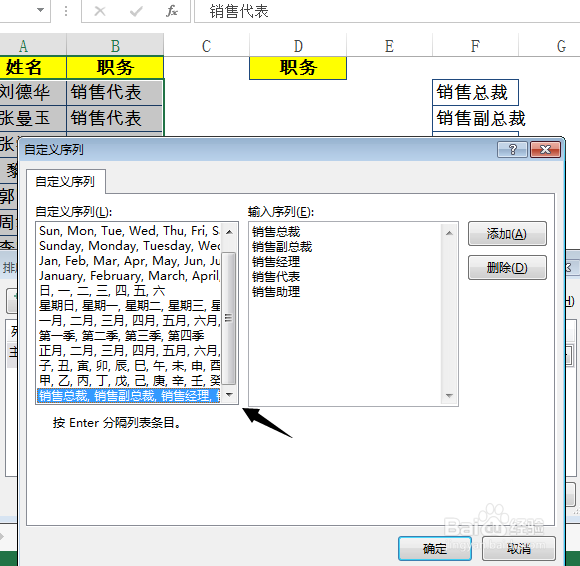Select the 一月, 二月, 三月 list entry
The height and width of the screenshot is (566, 580).
[x=129, y=321]
